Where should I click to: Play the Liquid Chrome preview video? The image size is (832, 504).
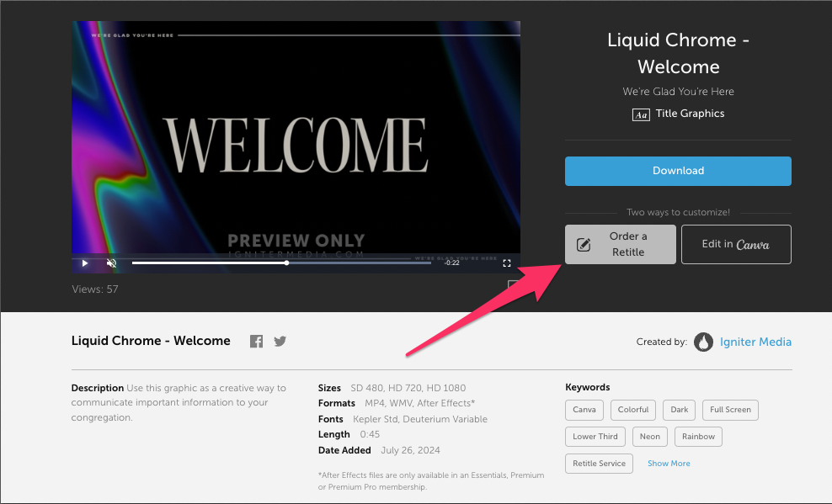point(85,263)
